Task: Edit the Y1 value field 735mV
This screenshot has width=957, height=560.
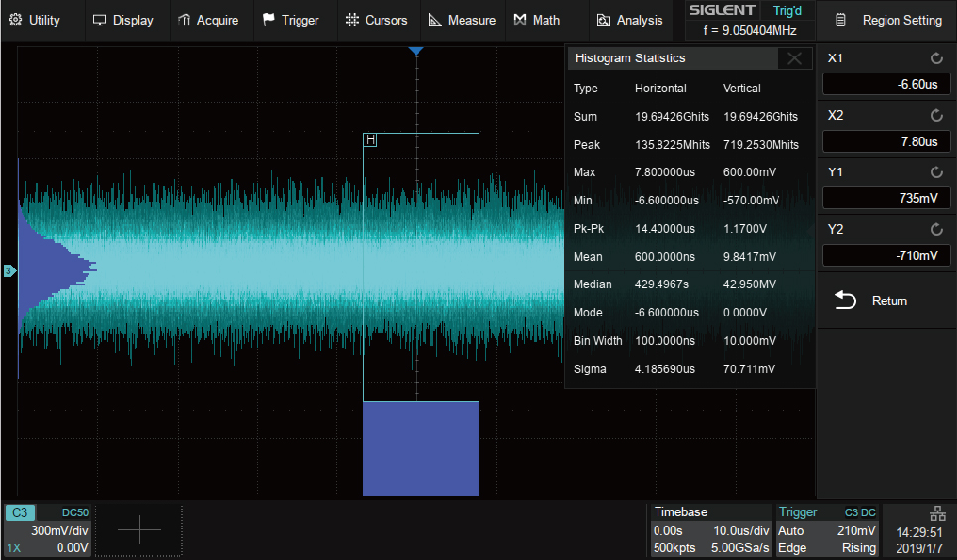Action: (x=884, y=198)
